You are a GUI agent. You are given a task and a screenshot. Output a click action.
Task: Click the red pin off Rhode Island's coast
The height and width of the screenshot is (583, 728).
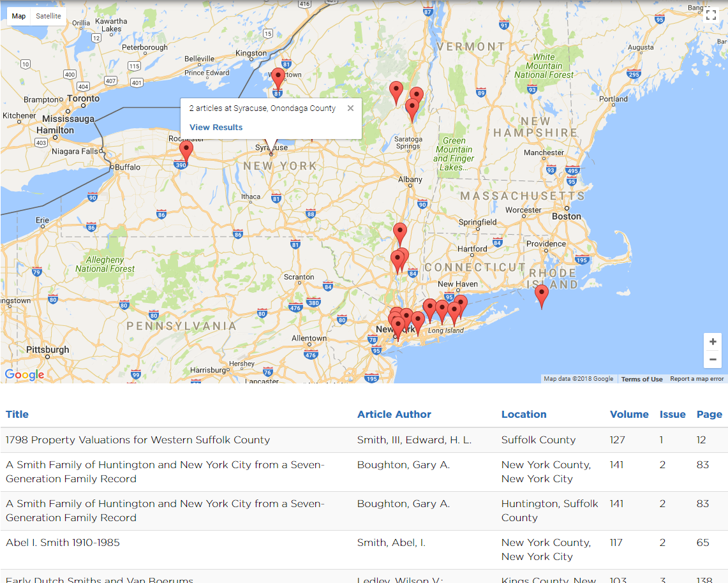(542, 295)
